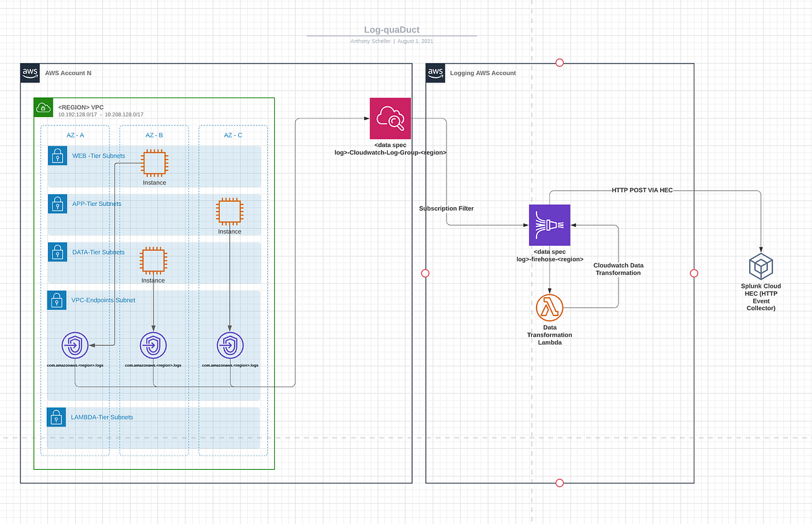
Task: Select the Cloudwatch-Log-Group pink icon
Action: click(x=390, y=118)
